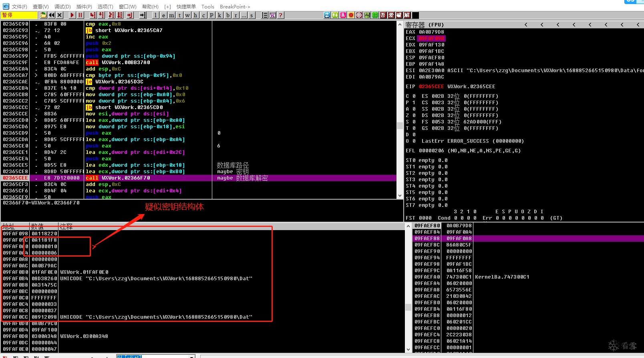
Task: Open Memory map with 'm' button
Action: coord(171,15)
